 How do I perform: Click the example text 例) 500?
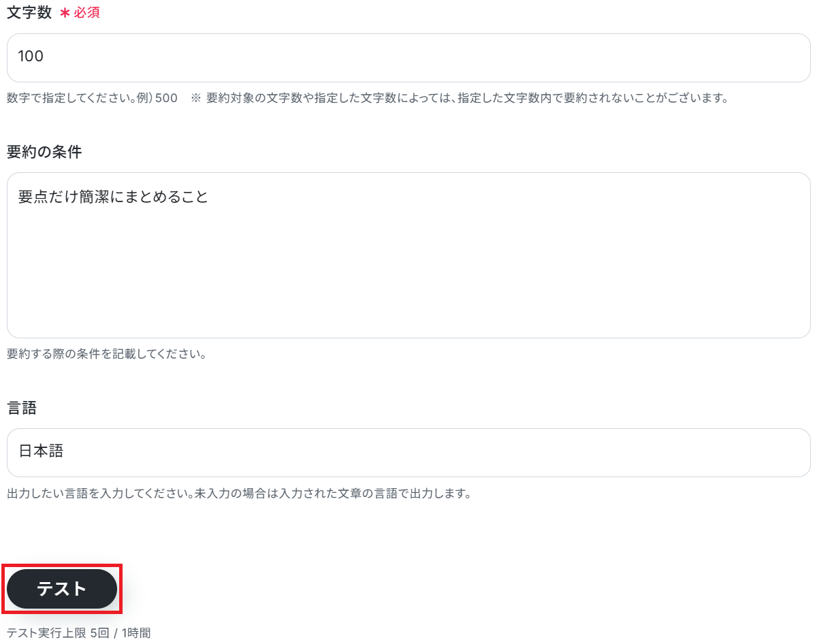tap(157, 98)
